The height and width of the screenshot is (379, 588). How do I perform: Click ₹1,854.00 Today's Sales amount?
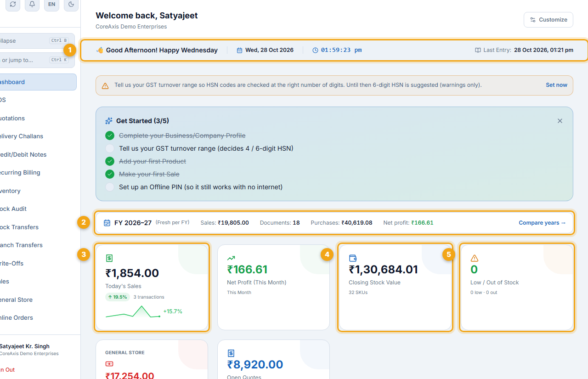coord(132,273)
